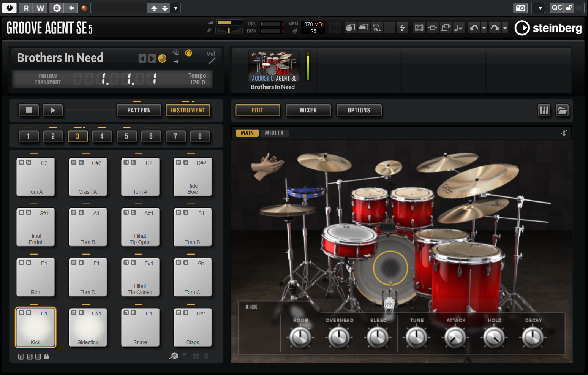Screen dimensions: 588x375
Task: Open the load panel folder icon
Action: pos(562,111)
